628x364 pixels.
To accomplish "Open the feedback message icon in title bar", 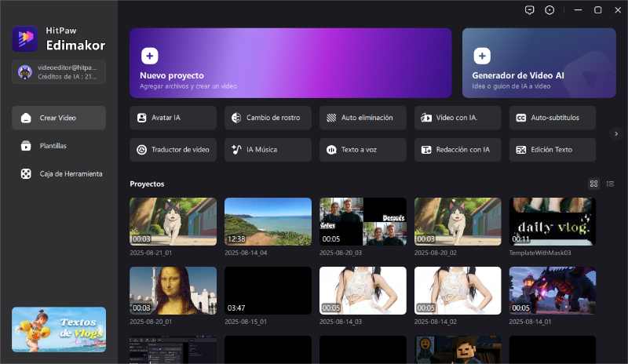I will (x=529, y=10).
